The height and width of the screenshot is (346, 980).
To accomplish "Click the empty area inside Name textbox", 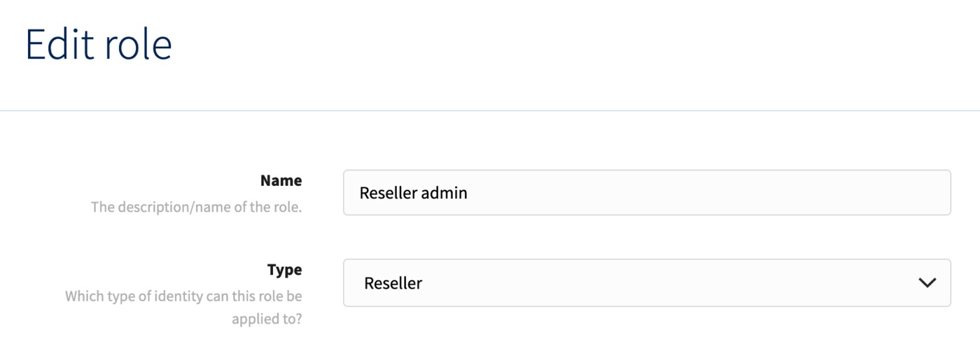I will tap(707, 193).
